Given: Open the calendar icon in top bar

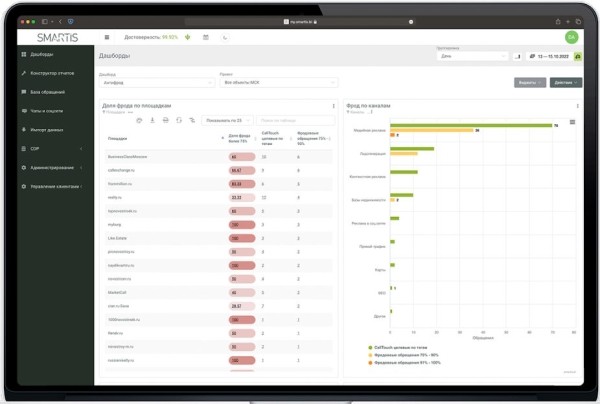Looking at the screenshot, I should tap(205, 37).
